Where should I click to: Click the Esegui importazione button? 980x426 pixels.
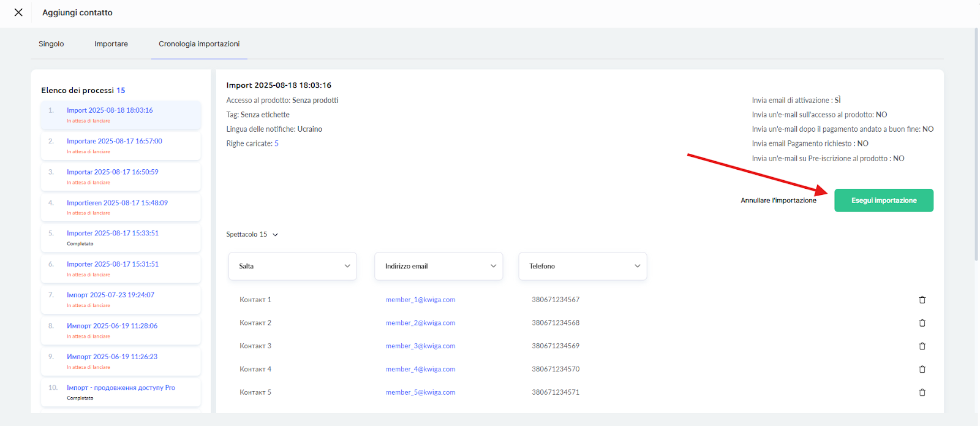pos(883,200)
